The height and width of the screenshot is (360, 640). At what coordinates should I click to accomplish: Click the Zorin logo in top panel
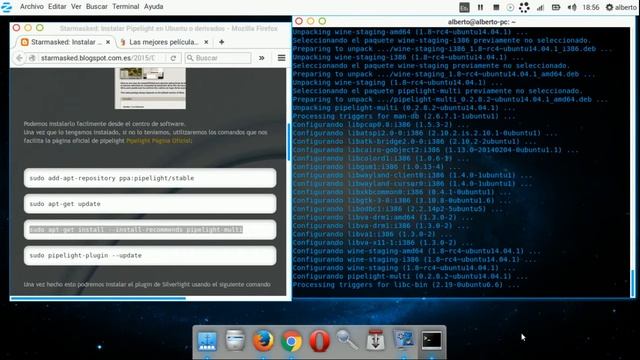7,7
